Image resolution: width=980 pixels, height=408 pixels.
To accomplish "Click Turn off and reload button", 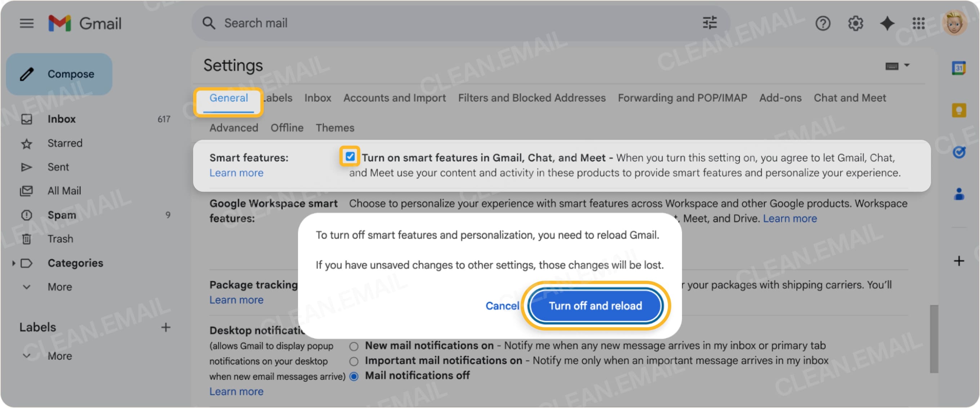I will click(x=595, y=306).
